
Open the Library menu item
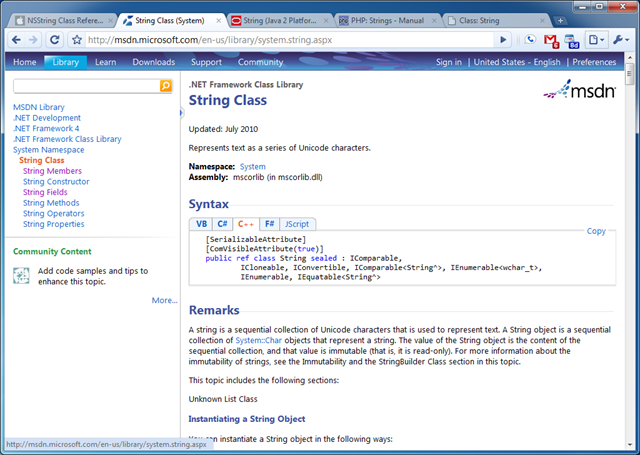click(65, 62)
